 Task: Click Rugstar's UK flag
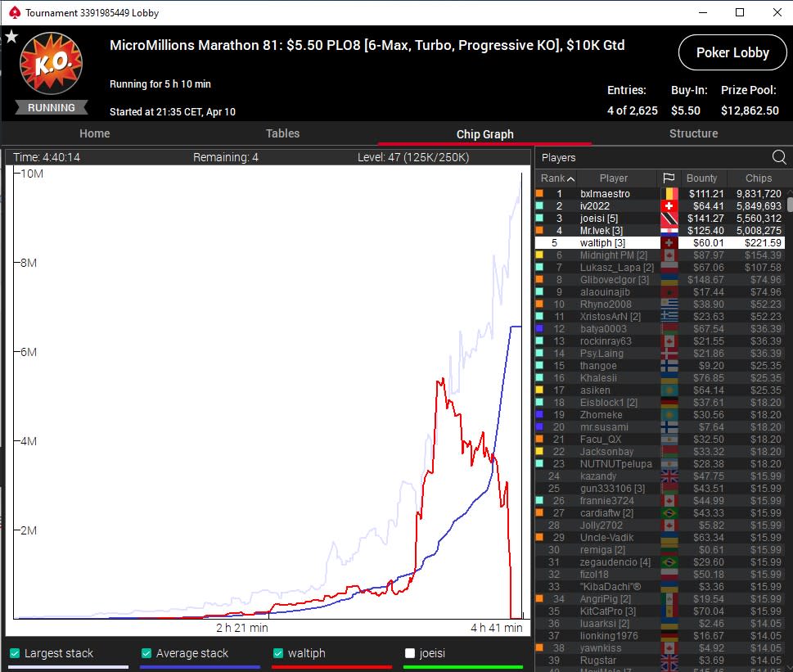click(669, 660)
